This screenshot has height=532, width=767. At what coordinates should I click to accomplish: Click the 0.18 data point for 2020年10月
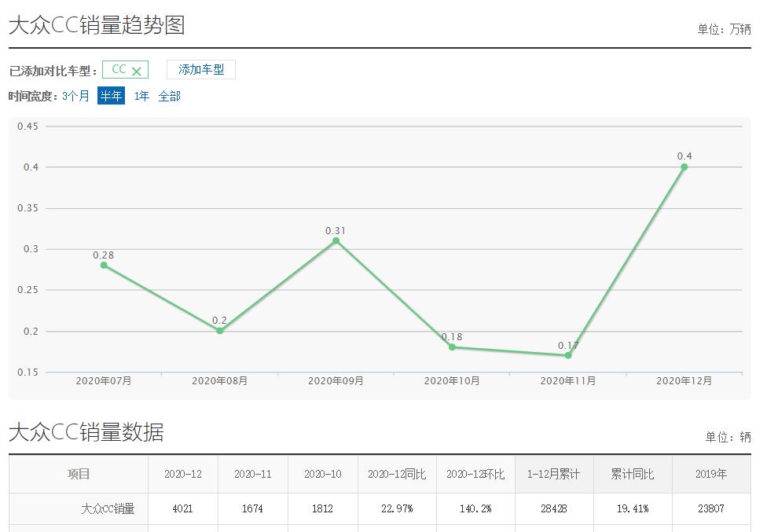coord(452,347)
